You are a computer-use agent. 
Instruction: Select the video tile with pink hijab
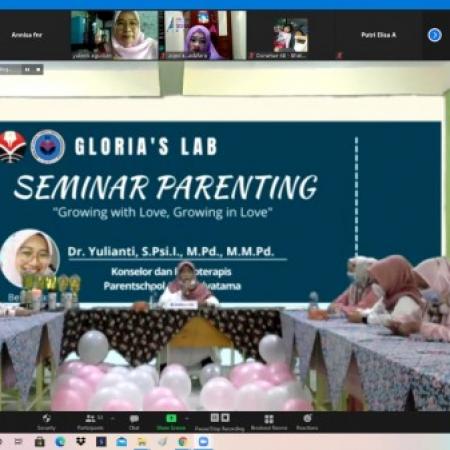(x=114, y=35)
